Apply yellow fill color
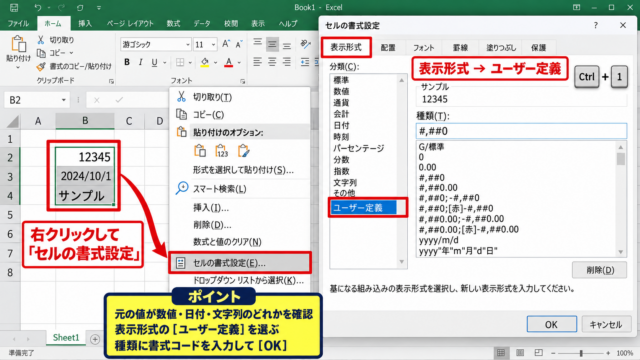640x360 pixels. (205, 62)
